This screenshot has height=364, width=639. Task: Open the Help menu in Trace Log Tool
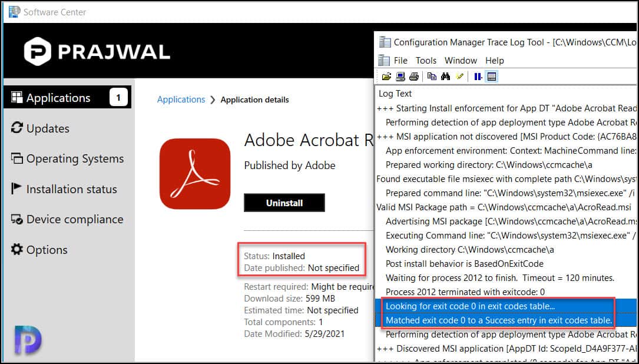pos(494,60)
